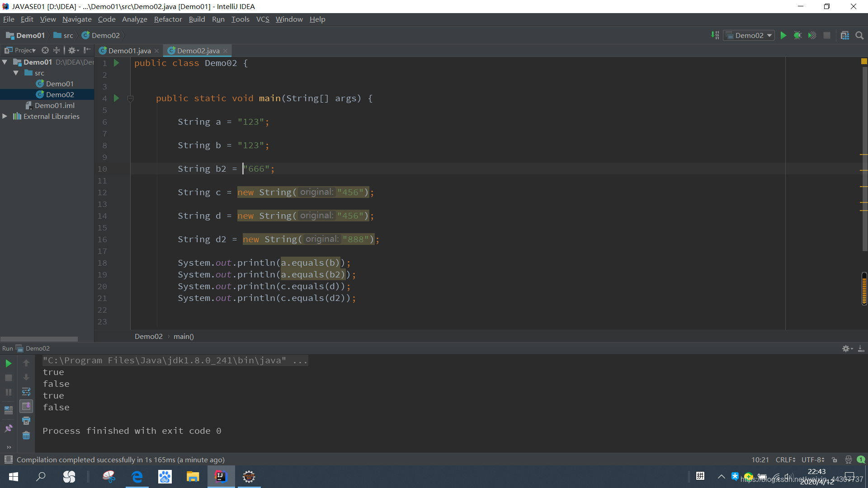Open Run panel gear settings dropdown
This screenshot has height=488, width=868.
[x=848, y=348]
